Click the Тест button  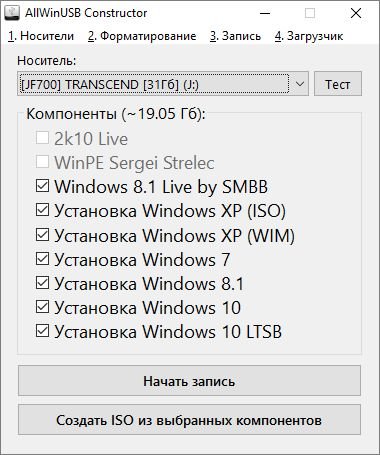(338, 84)
